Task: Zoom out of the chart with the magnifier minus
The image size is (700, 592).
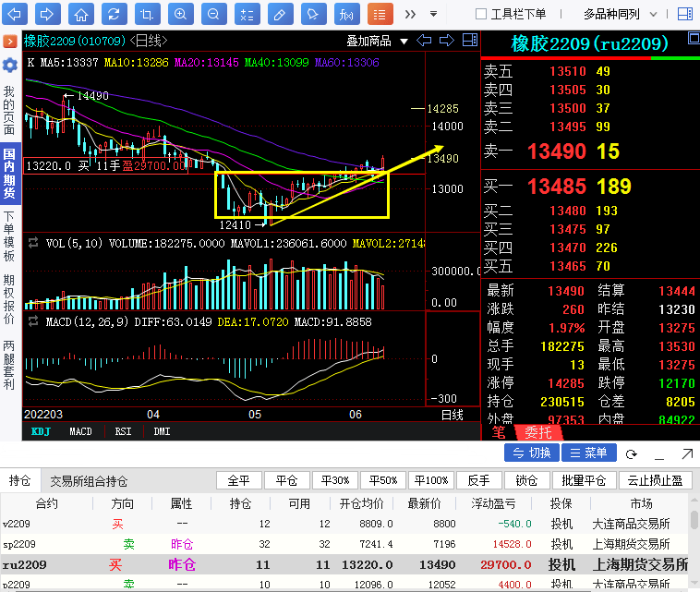Action: [214, 14]
